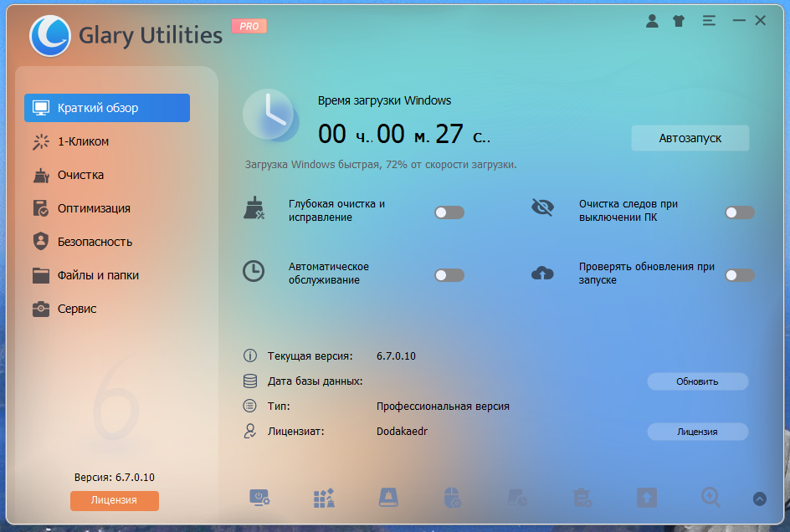The image size is (790, 532).
Task: Enable Глубокая очистка и исправление
Action: (x=449, y=212)
